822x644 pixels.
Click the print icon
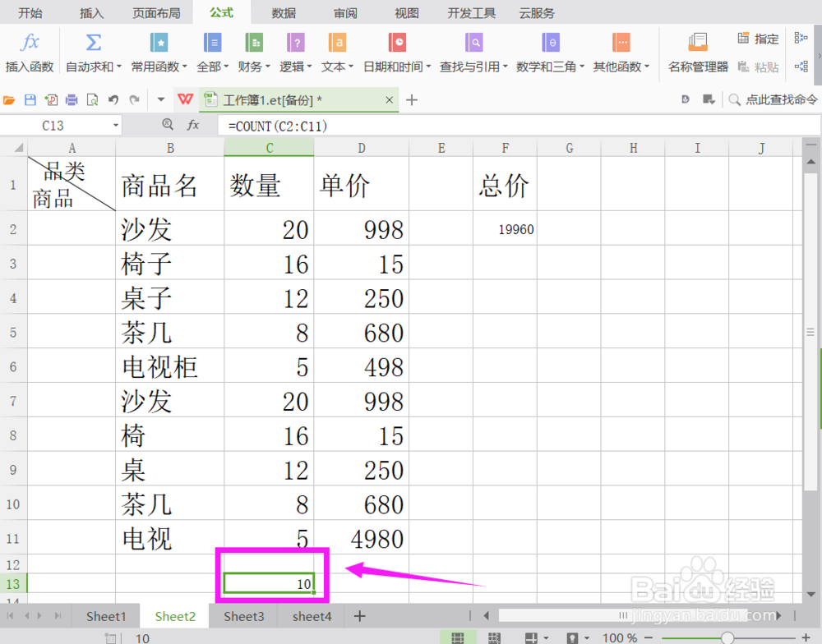(72, 99)
